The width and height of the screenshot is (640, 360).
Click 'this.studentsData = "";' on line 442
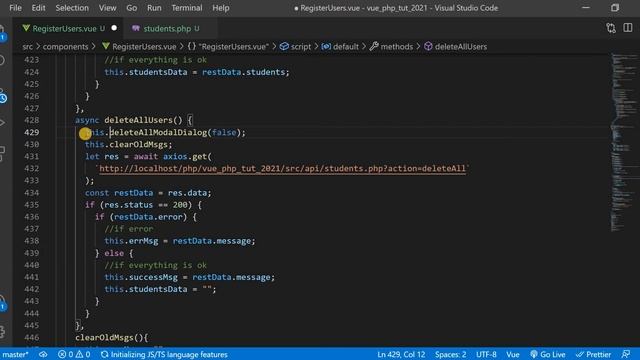pos(160,289)
